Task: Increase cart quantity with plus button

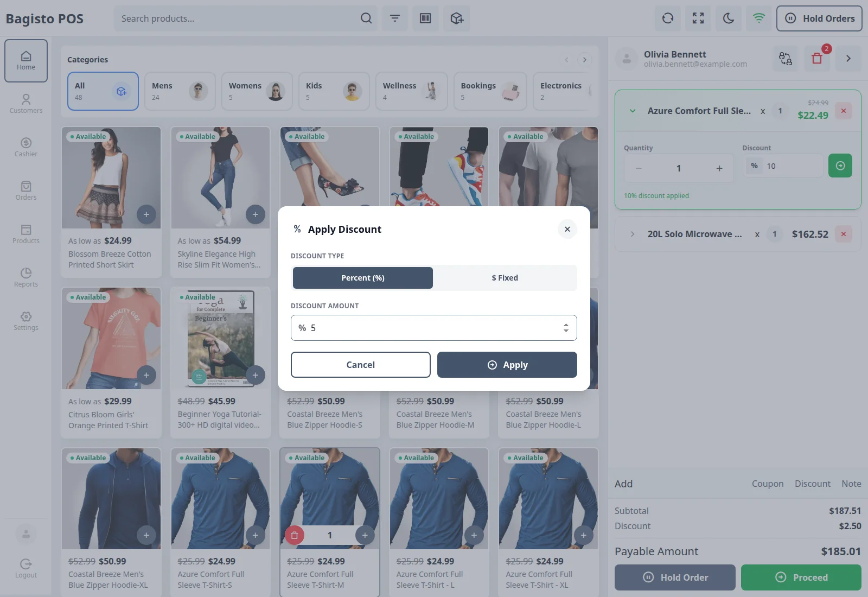Action: click(x=719, y=168)
